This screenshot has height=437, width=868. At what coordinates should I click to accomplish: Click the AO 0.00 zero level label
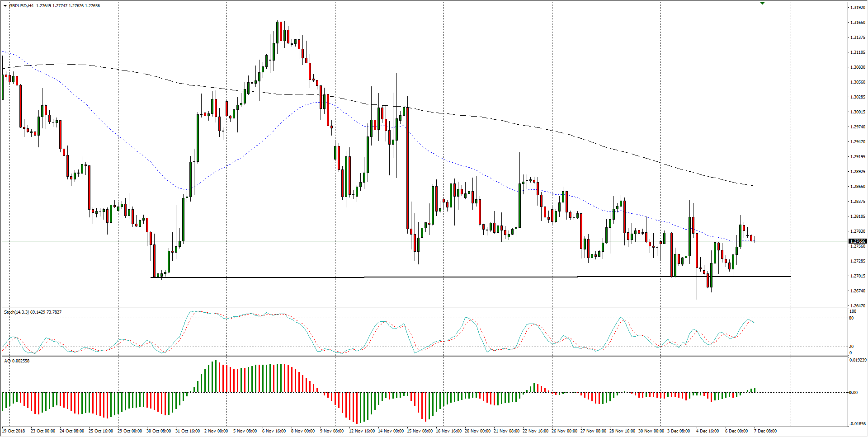[853, 393]
